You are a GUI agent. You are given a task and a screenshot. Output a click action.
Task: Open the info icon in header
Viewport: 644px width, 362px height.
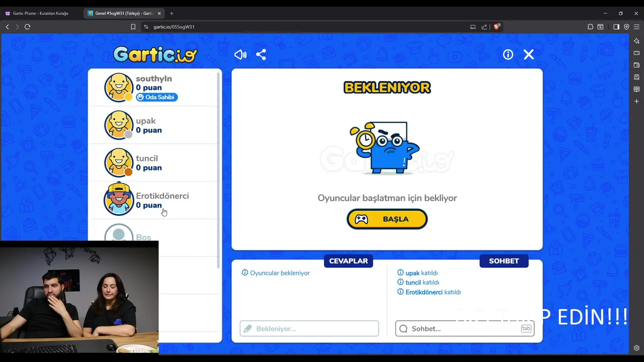(x=508, y=54)
